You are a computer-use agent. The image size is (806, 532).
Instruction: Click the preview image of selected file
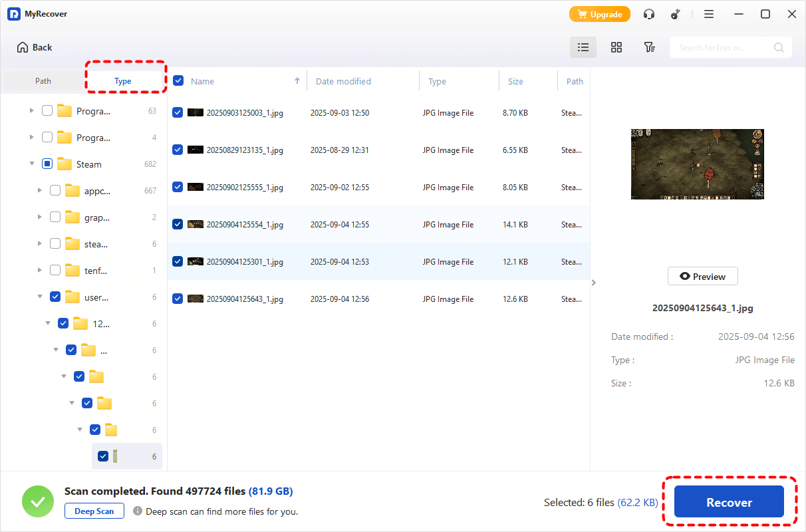[x=698, y=164]
